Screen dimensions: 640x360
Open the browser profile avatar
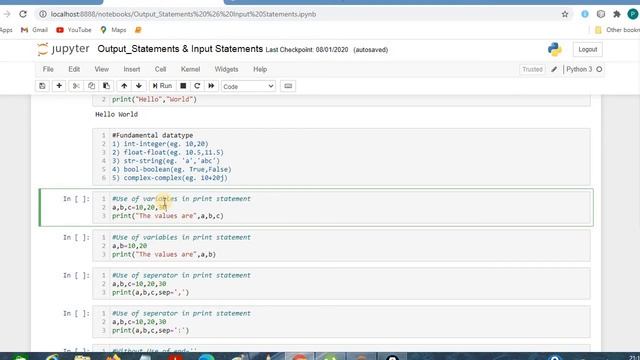click(633, 14)
